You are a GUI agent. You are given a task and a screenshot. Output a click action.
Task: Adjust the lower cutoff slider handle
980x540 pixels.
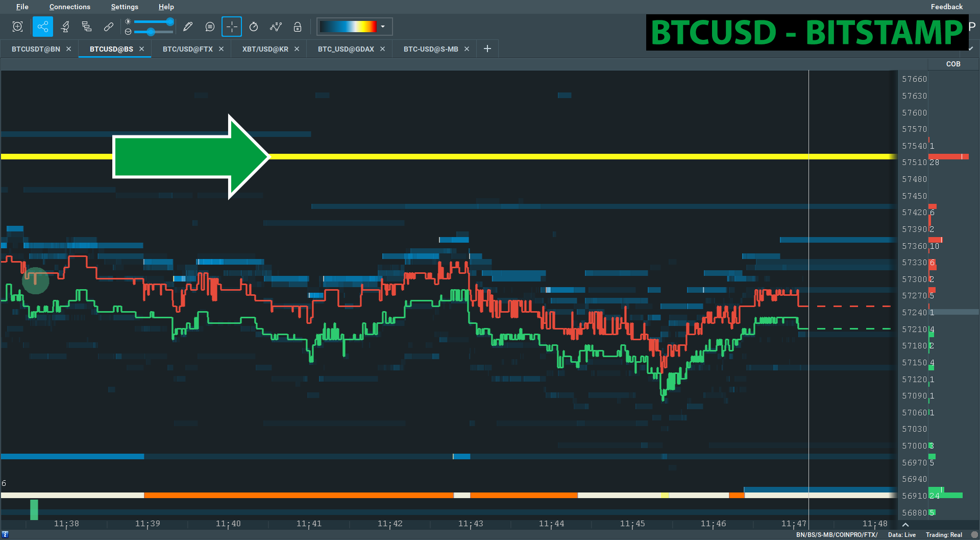tap(151, 32)
